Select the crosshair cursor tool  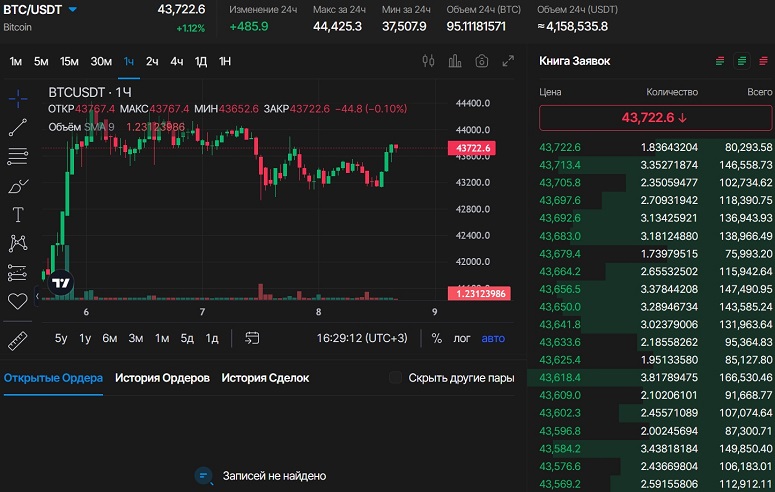18,98
